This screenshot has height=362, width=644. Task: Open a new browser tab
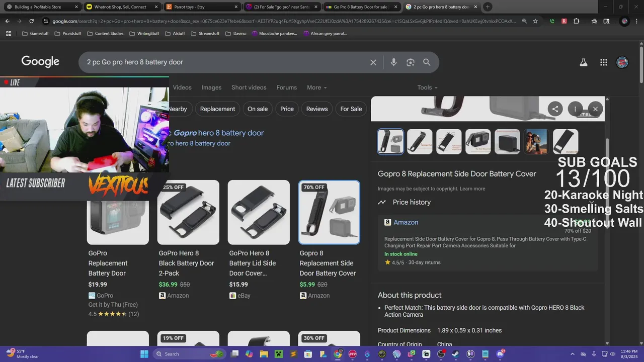[x=488, y=7]
